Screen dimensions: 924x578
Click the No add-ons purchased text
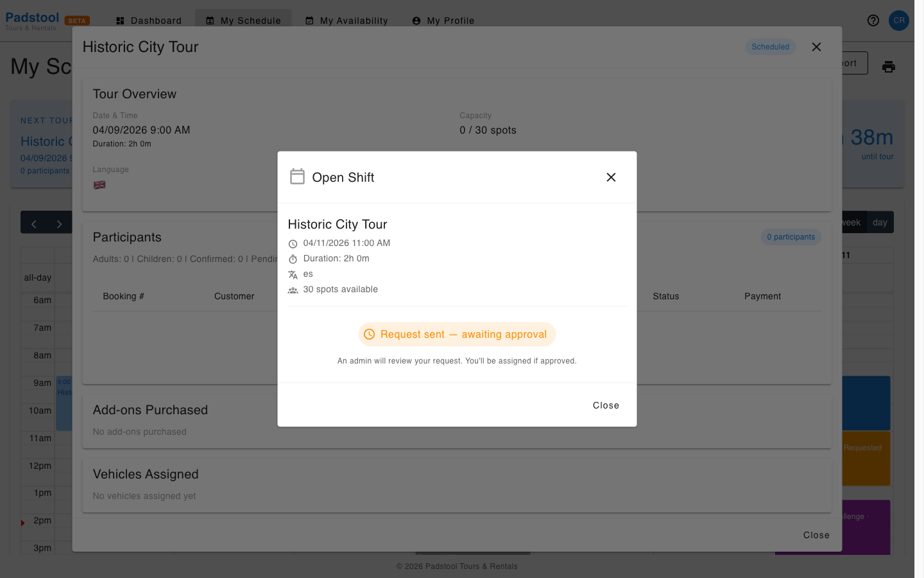point(139,432)
